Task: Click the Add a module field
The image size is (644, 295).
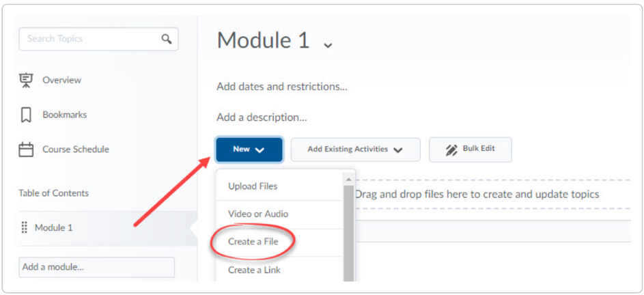Action: tap(96, 267)
